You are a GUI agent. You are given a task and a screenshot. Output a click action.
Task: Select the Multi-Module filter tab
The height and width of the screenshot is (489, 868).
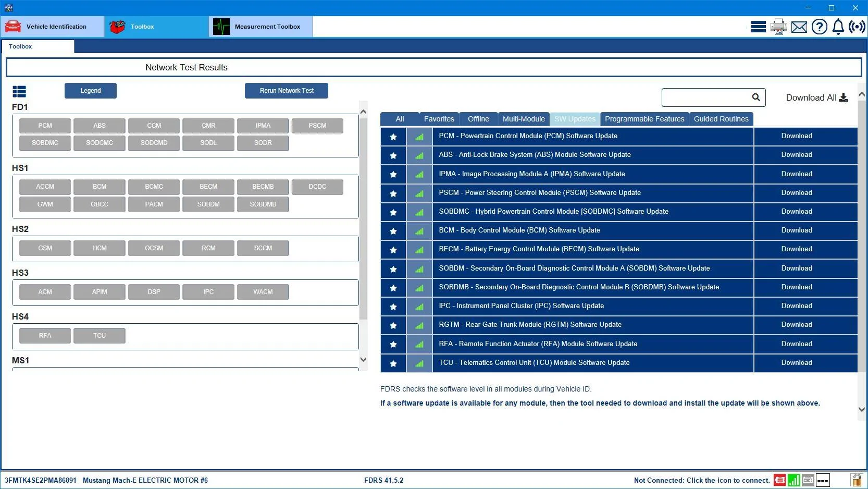[524, 119]
